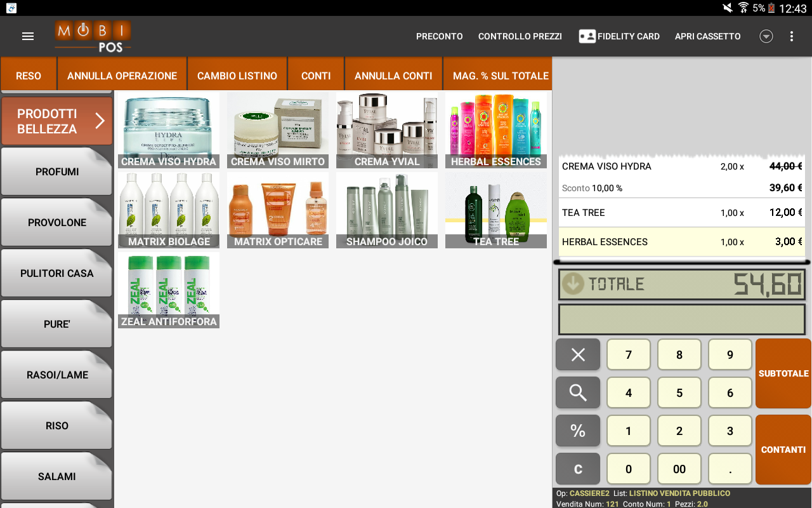Tap keypad digit 1

[x=629, y=431]
